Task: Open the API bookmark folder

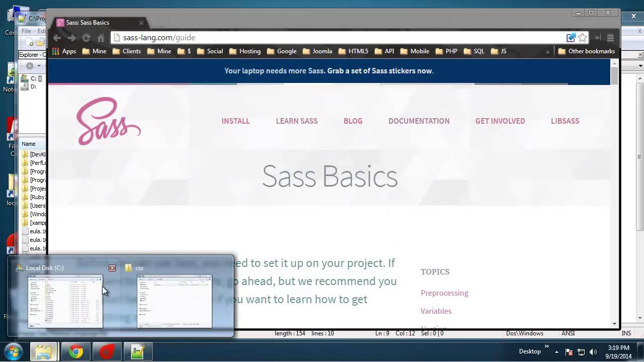Action: pyautogui.click(x=384, y=51)
